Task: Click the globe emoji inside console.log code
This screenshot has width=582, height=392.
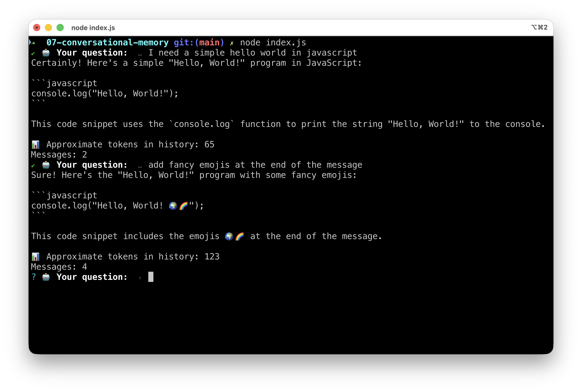Action: [173, 206]
